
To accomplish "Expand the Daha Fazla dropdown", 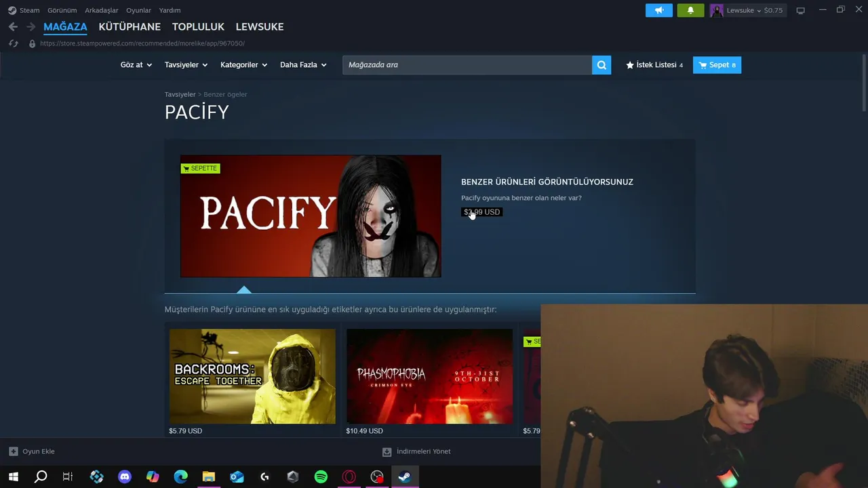I will [x=303, y=65].
